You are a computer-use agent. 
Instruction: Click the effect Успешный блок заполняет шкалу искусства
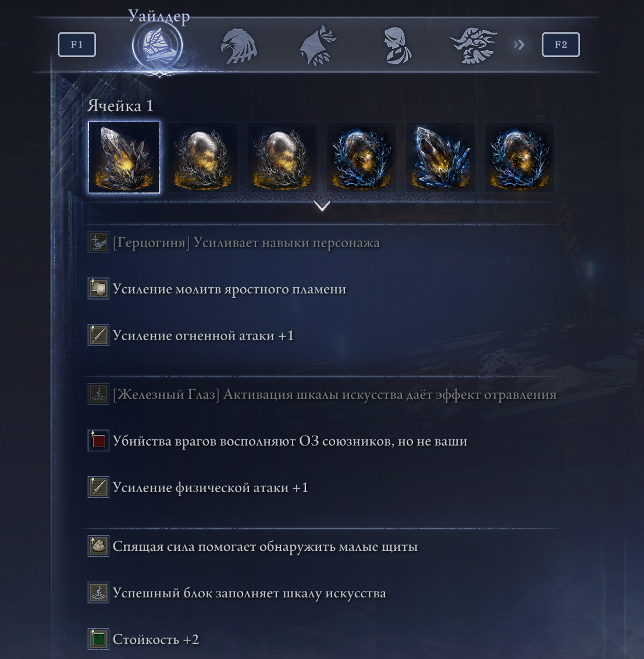click(x=249, y=593)
